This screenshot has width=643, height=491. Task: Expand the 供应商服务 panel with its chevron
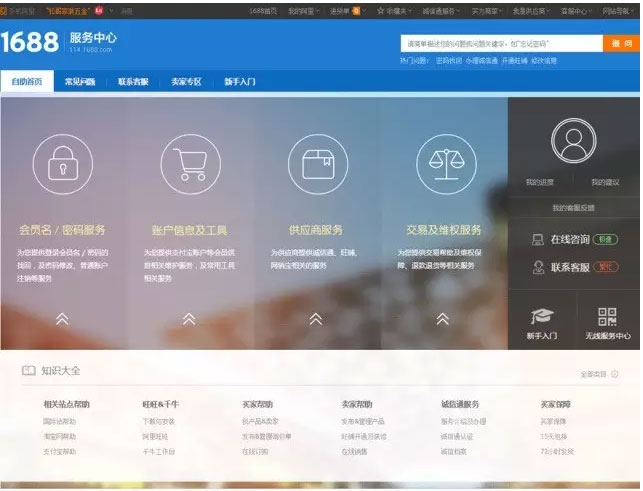(x=316, y=319)
